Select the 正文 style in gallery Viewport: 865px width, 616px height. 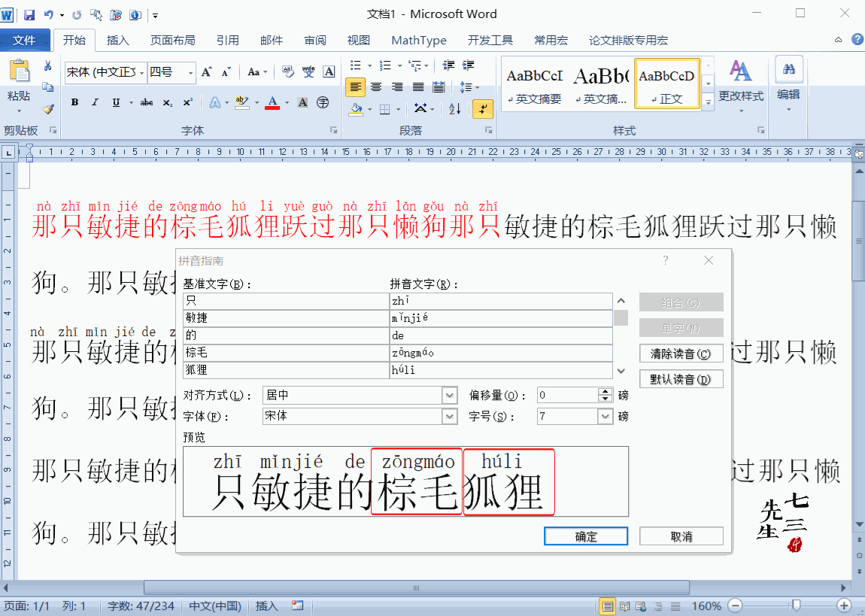667,83
